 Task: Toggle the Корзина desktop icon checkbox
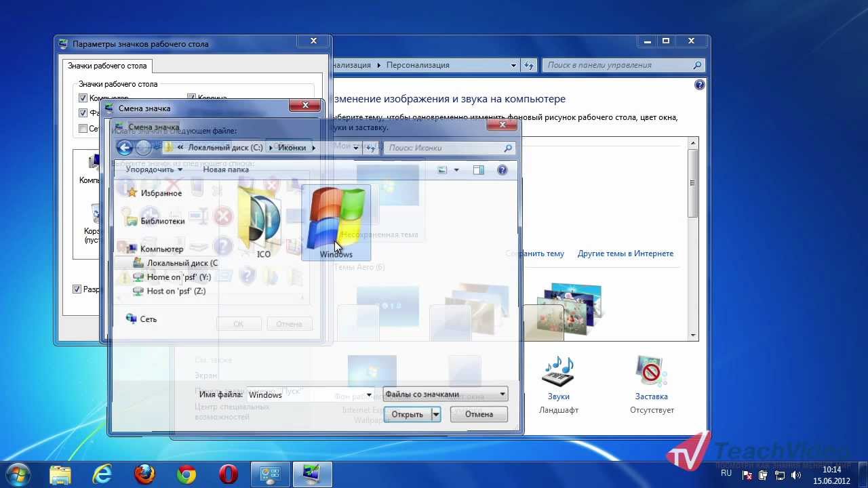pos(191,98)
